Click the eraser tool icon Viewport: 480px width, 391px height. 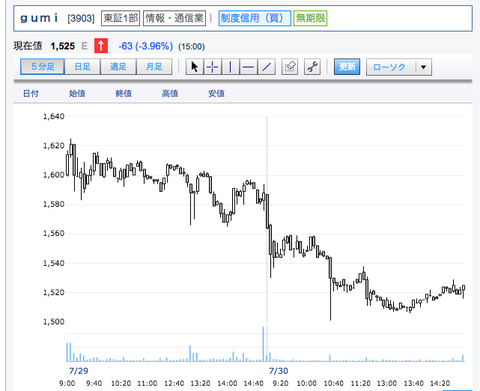290,67
